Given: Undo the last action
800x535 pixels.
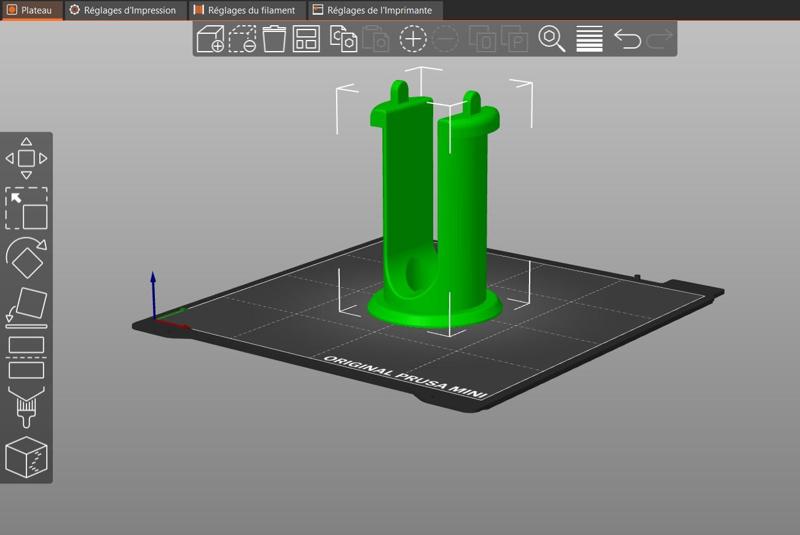Looking at the screenshot, I should [x=627, y=40].
